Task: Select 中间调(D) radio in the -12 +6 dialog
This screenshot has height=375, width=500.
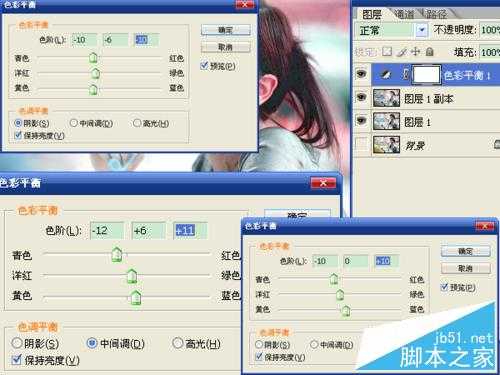Action: pyautogui.click(x=92, y=343)
